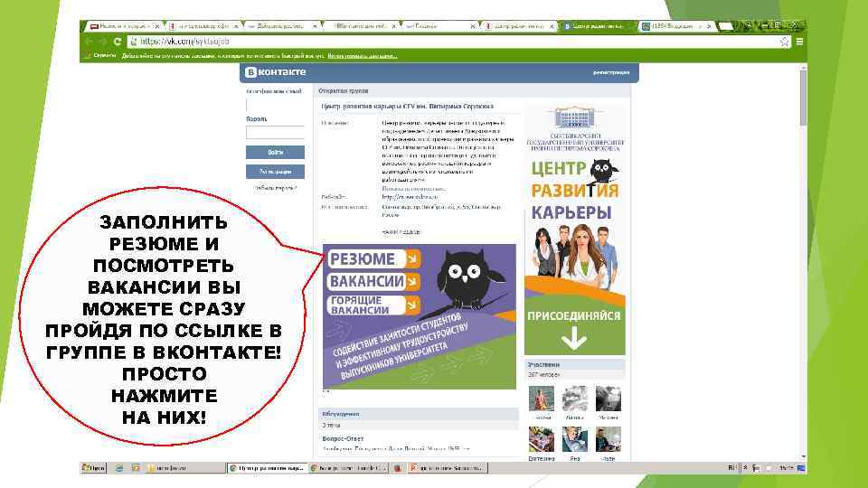The height and width of the screenshot is (488, 868).
Task: Click the ВАКАНСИИ banner button
Action: coord(373,282)
